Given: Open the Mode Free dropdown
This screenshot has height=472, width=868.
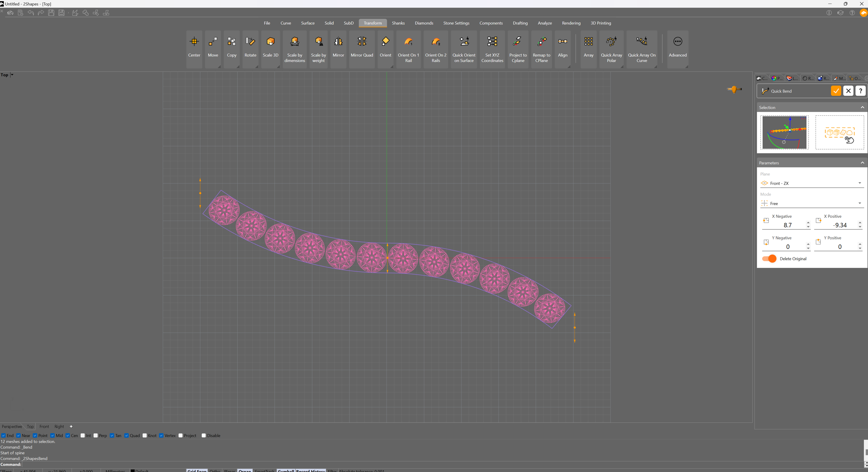Looking at the screenshot, I should [811, 204].
